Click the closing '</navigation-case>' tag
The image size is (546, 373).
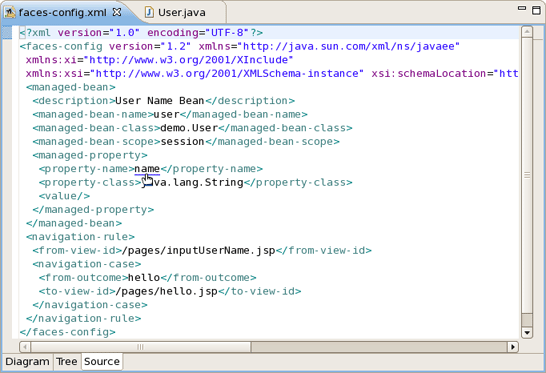point(90,305)
